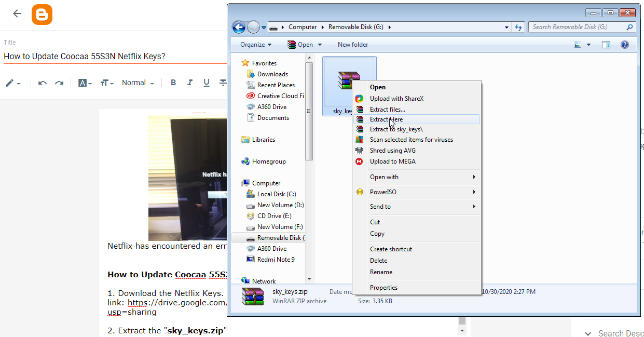Expand the Send to submenu
The height and width of the screenshot is (337, 644).
(417, 207)
